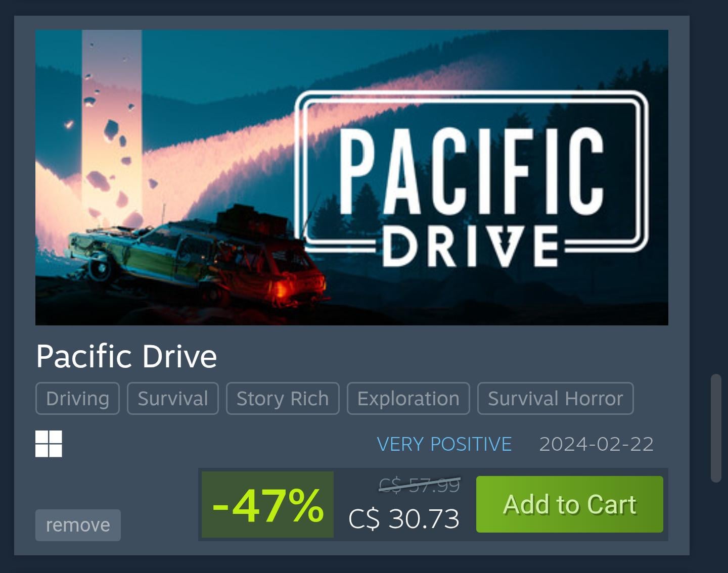
Task: Click the scrollbar track below the thumb
Action: point(716,526)
